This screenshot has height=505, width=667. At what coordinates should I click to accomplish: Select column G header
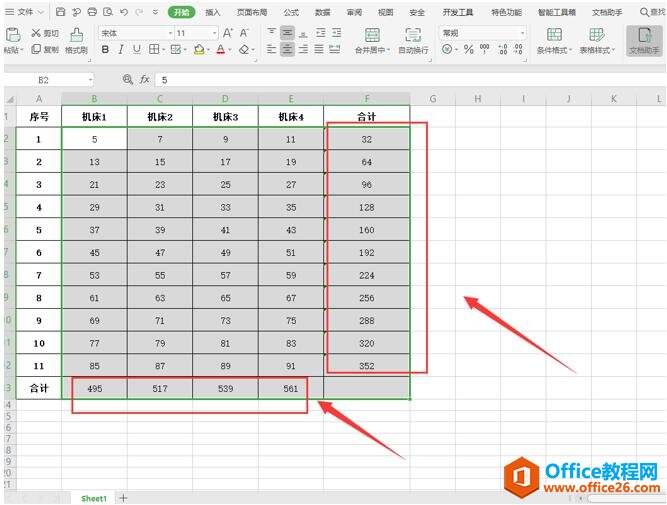433,99
